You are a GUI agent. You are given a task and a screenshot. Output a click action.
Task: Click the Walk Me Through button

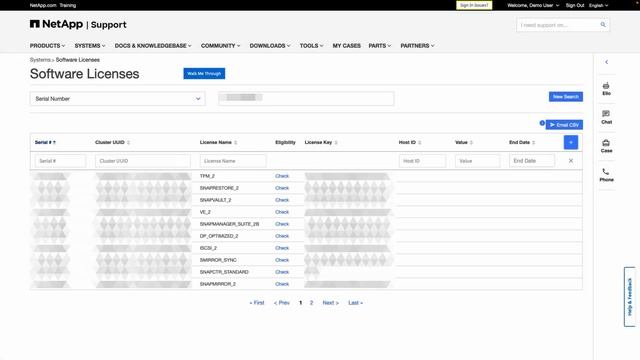tap(204, 73)
